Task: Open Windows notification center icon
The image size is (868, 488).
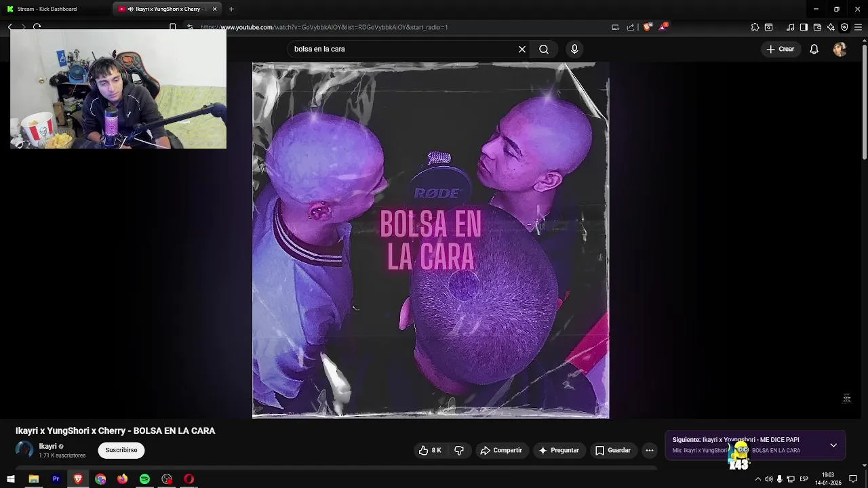Action: click(854, 479)
